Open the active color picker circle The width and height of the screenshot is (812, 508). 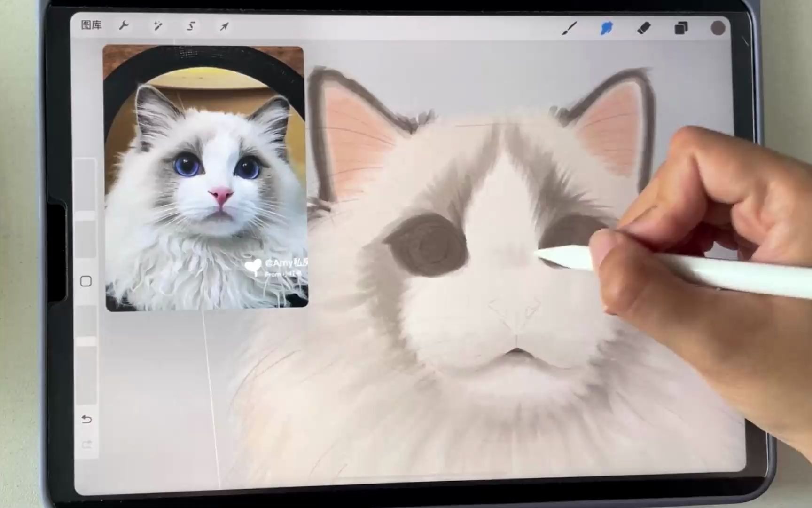[x=718, y=28]
